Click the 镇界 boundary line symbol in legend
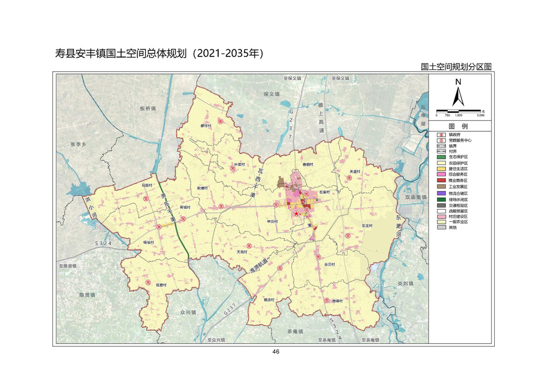The width and height of the screenshot is (554, 392). pyautogui.click(x=441, y=146)
